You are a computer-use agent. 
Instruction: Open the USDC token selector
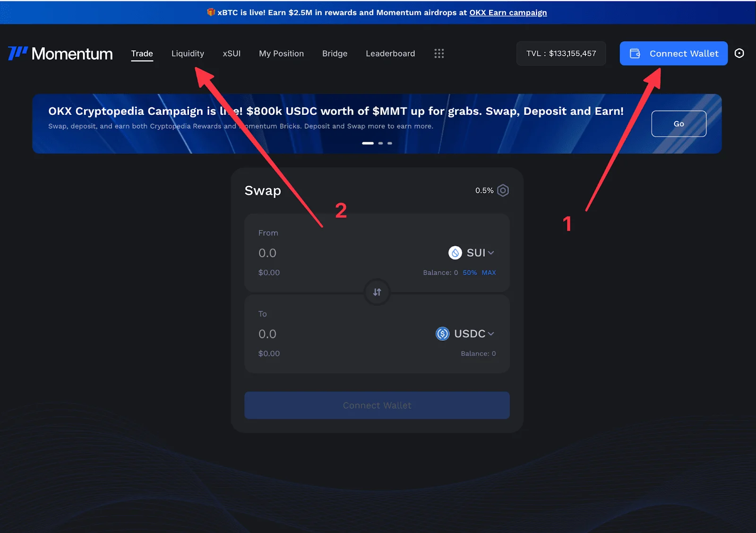pos(465,334)
